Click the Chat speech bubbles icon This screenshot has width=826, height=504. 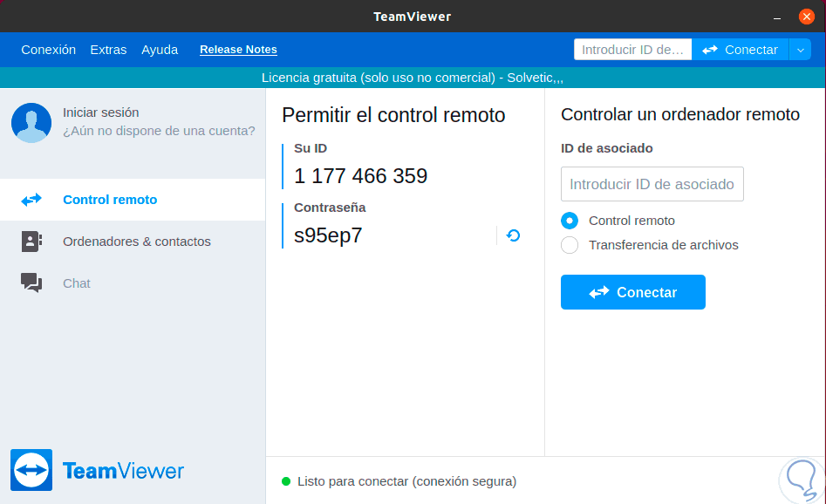31,283
